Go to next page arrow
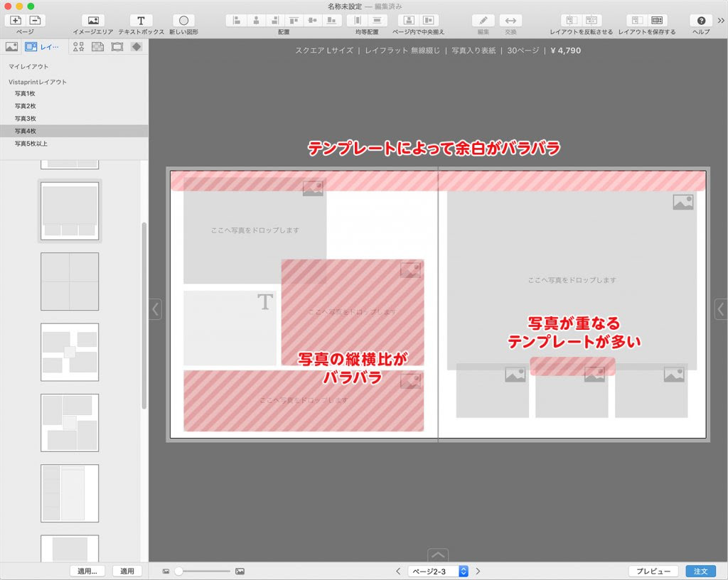 click(x=478, y=571)
